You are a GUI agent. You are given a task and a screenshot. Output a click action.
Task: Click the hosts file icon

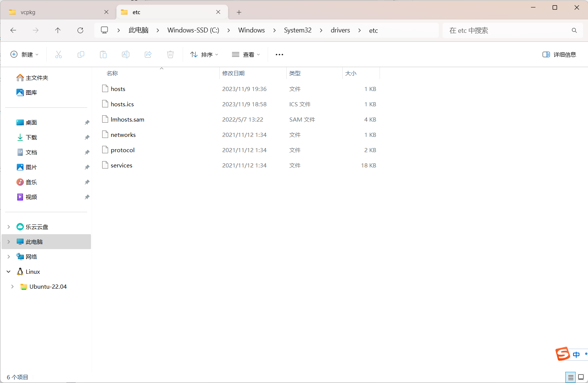coord(105,88)
